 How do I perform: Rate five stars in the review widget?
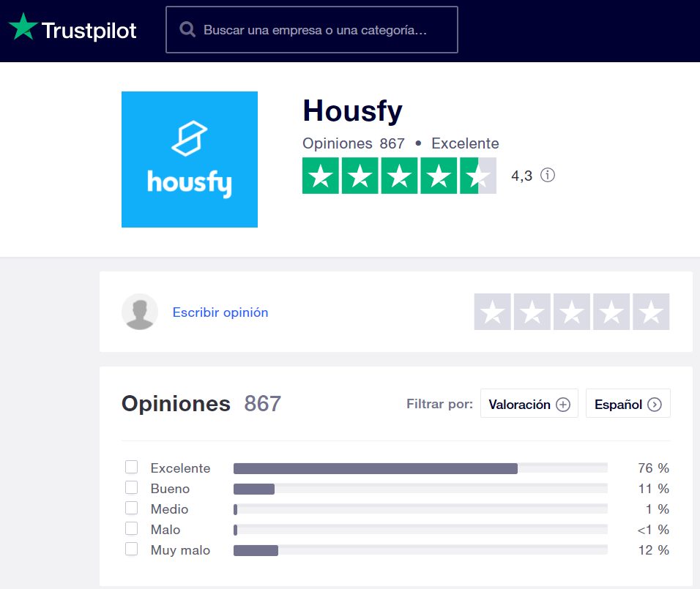[652, 312]
